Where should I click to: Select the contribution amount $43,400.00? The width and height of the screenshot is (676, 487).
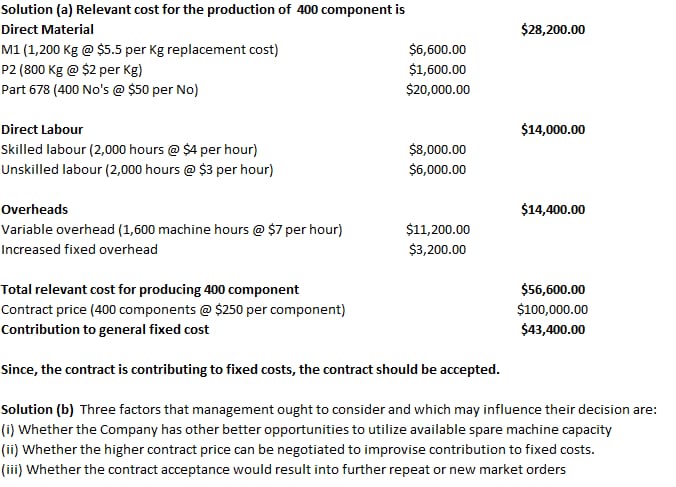click(x=553, y=330)
